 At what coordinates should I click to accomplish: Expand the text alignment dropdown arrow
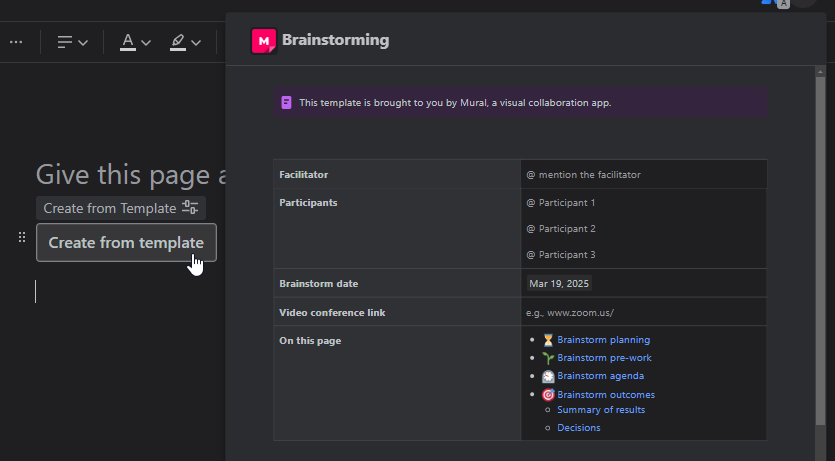[83, 43]
